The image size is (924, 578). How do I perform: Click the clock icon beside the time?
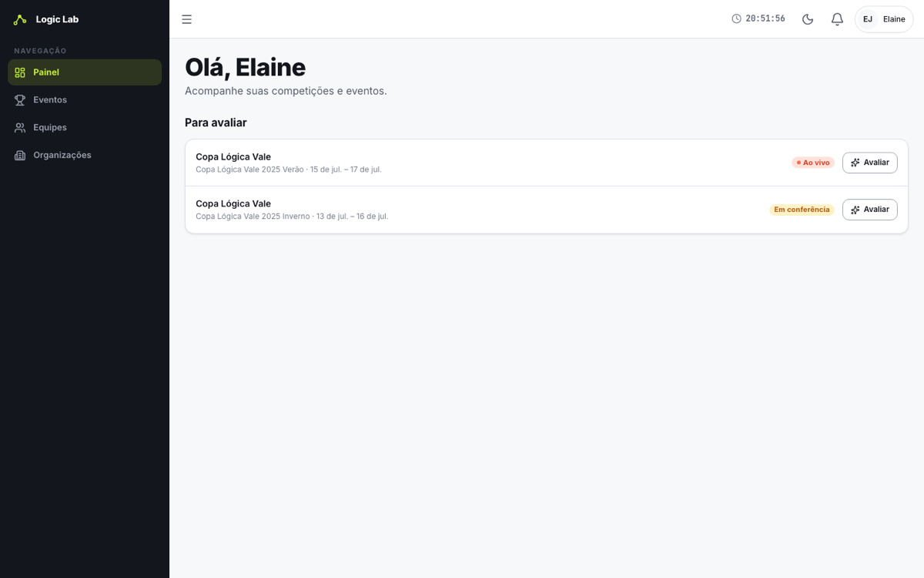(x=736, y=18)
